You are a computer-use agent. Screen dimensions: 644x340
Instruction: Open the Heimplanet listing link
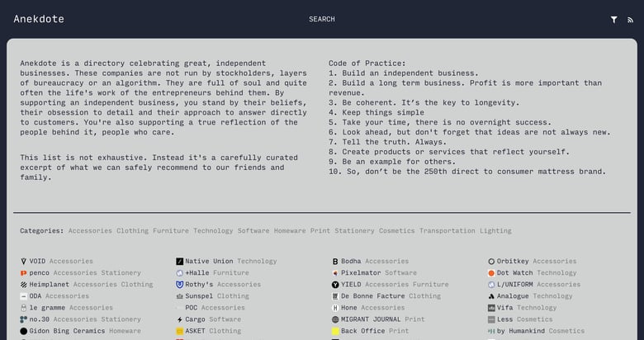(x=50, y=285)
